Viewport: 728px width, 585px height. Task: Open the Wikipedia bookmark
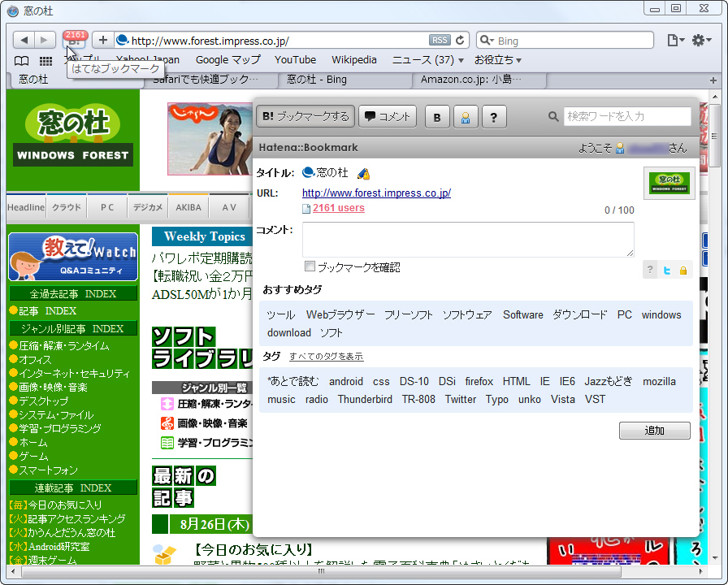(x=354, y=60)
